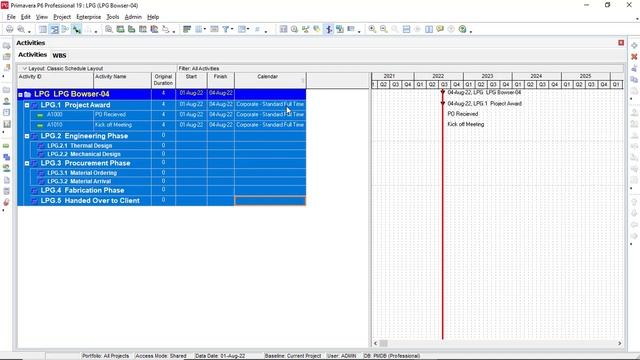Screen dimensions: 640x360
Task: Collapse the LPG LPG Bowser-04 project band
Action: (20, 95)
